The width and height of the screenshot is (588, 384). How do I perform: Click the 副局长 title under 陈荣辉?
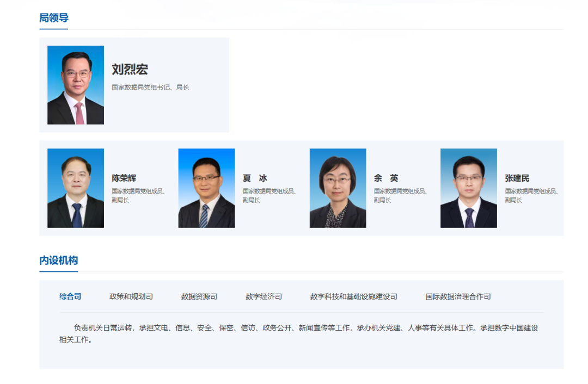[x=120, y=200]
